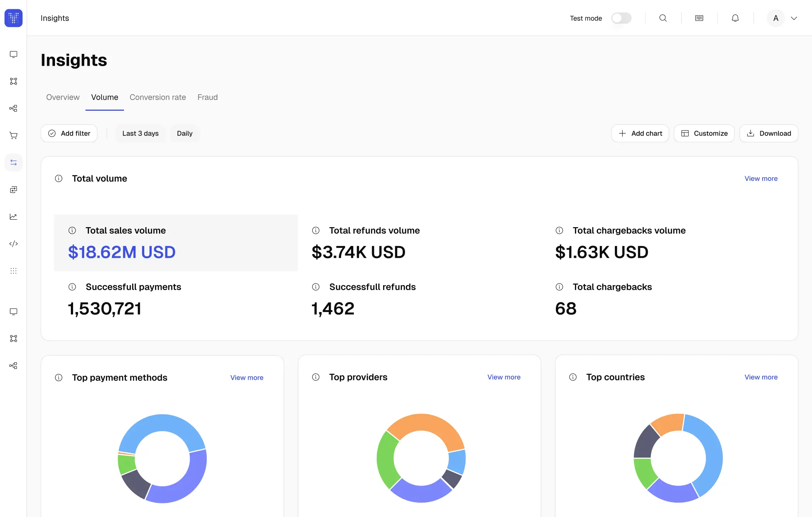Click the message panel icon in header

pos(699,18)
